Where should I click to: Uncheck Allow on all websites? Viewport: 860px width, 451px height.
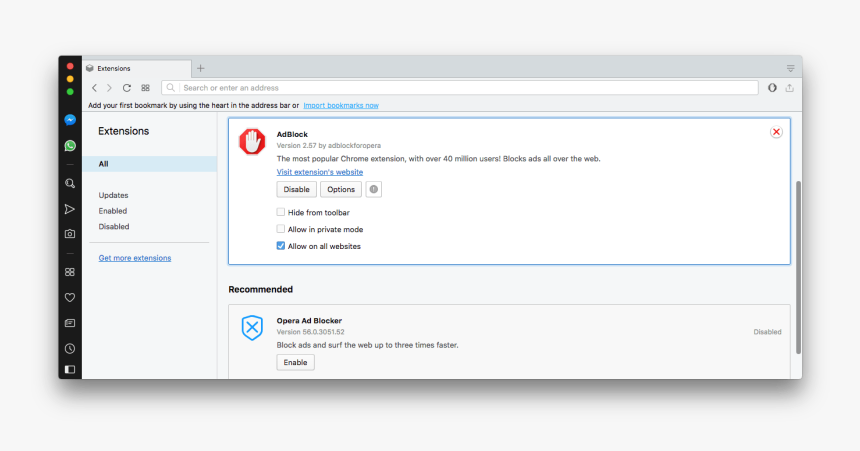[281, 246]
